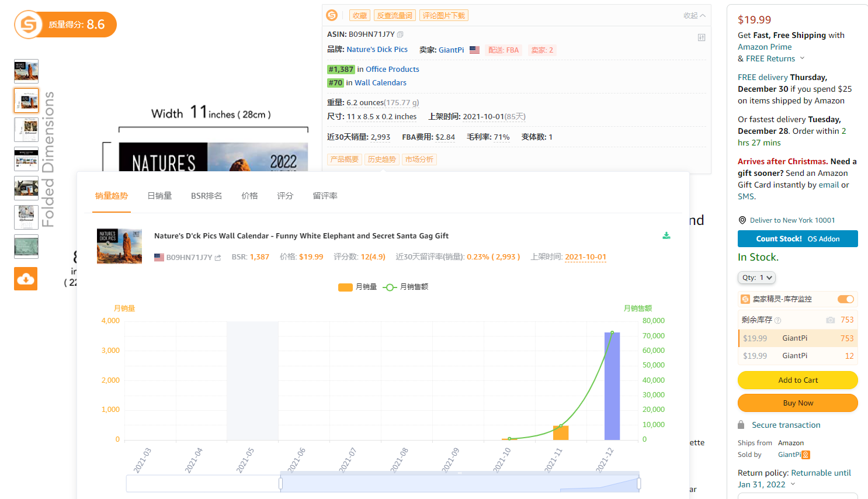
Task: Click the 产品概要 button
Action: [345, 160]
